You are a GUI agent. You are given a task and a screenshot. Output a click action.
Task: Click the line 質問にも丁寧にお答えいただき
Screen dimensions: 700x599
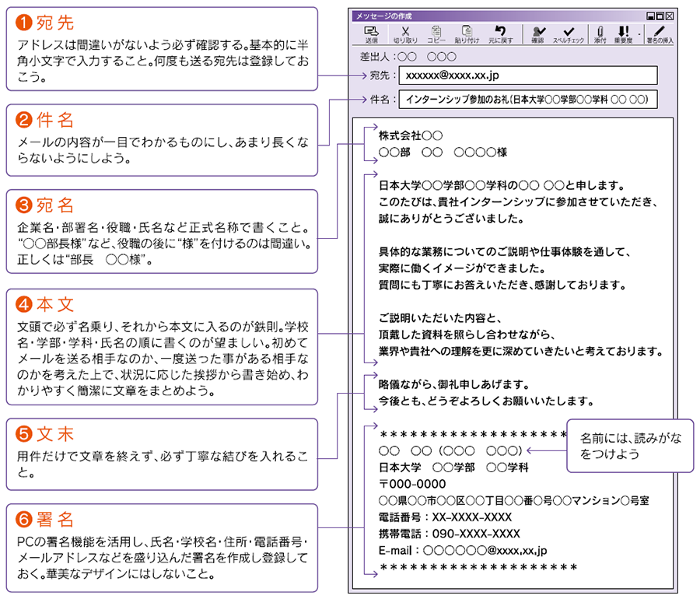pos(502,285)
